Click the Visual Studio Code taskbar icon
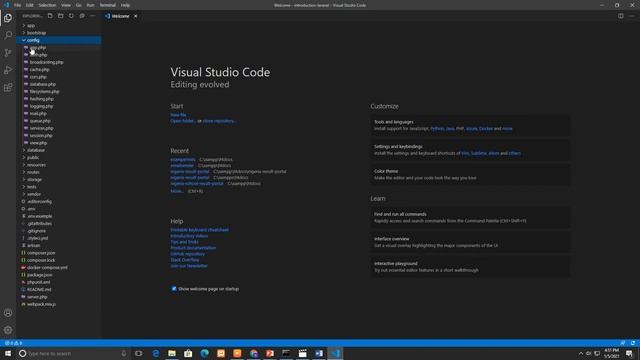This screenshot has width=640, height=360. pyautogui.click(x=335, y=353)
